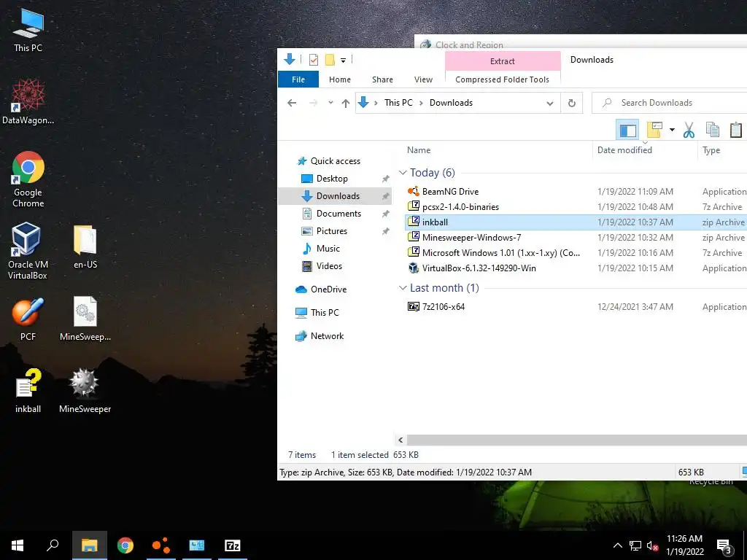747x560 pixels.
Task: Open DataWagon desktop shortcut
Action: [28, 101]
